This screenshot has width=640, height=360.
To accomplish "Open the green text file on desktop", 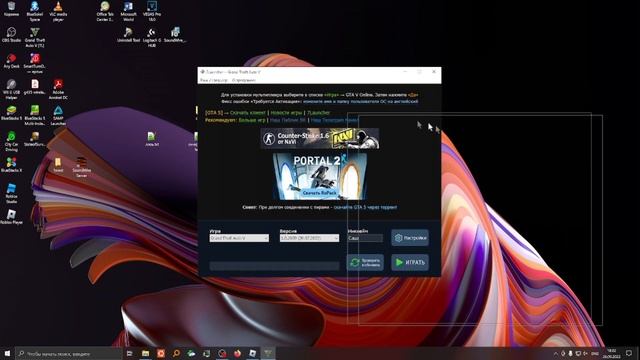I will [152, 139].
